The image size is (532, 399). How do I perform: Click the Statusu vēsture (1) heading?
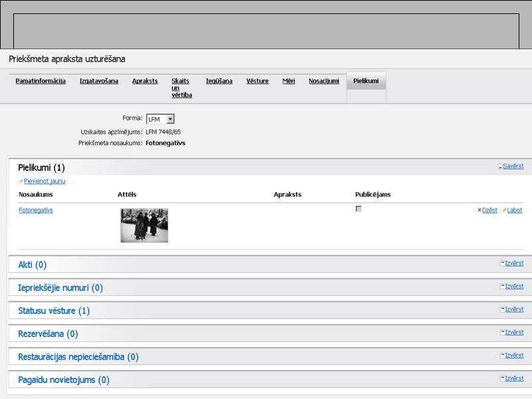coord(54,311)
